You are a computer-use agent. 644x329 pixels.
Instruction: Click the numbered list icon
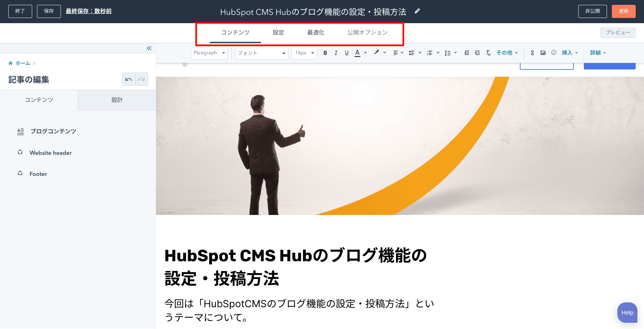click(x=430, y=53)
